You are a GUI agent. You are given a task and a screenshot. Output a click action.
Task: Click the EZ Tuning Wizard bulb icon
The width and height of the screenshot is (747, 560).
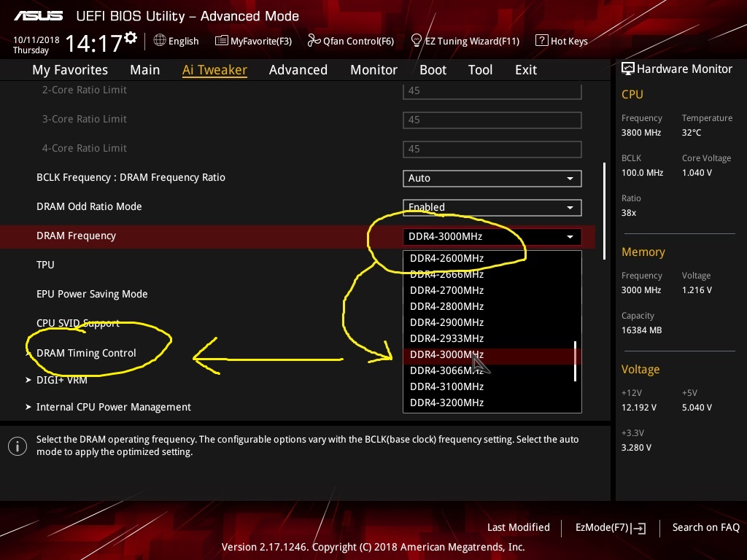click(x=417, y=41)
